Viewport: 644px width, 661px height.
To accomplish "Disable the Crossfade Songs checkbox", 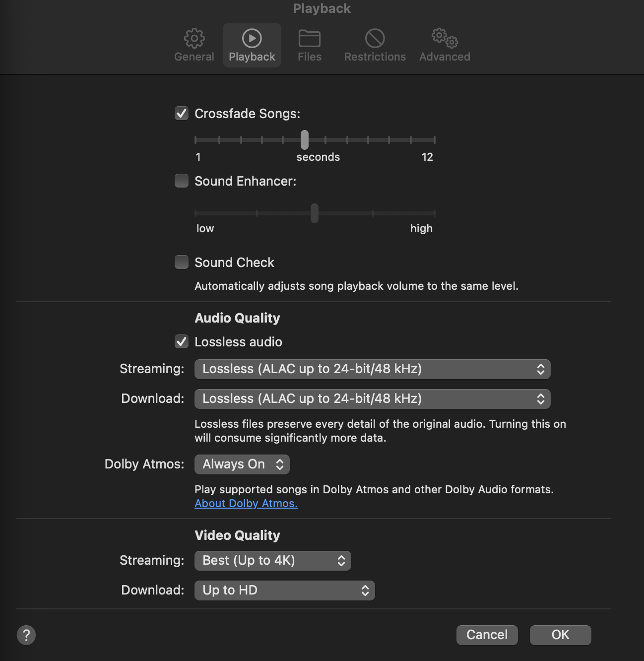I will pos(182,113).
